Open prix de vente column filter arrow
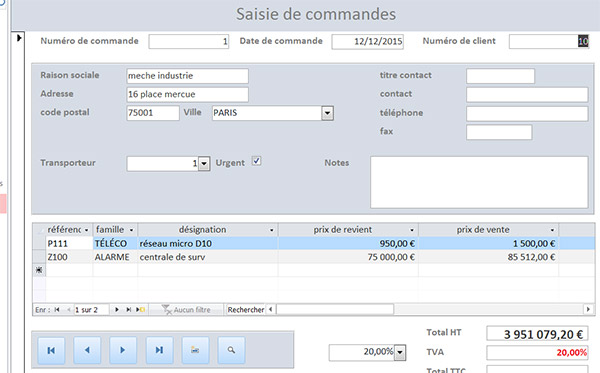The height and width of the screenshot is (373, 600). coord(553,230)
